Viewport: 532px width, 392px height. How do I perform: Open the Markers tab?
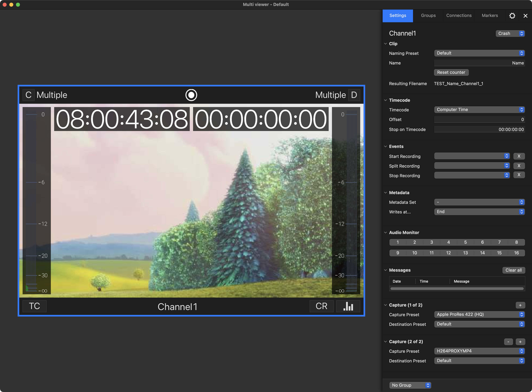(490, 16)
